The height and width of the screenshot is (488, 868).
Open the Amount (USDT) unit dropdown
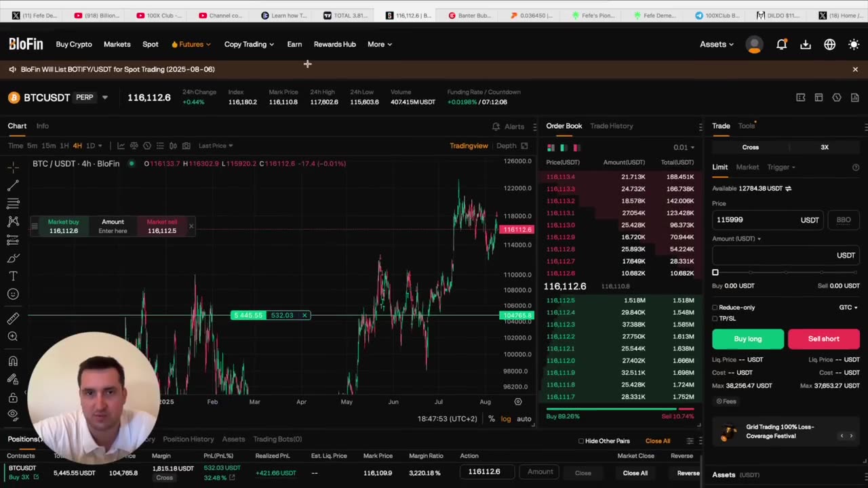[x=736, y=239]
